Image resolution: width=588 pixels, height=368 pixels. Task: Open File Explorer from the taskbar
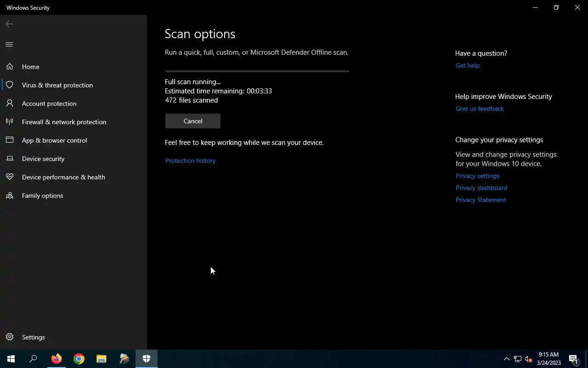pyautogui.click(x=102, y=359)
